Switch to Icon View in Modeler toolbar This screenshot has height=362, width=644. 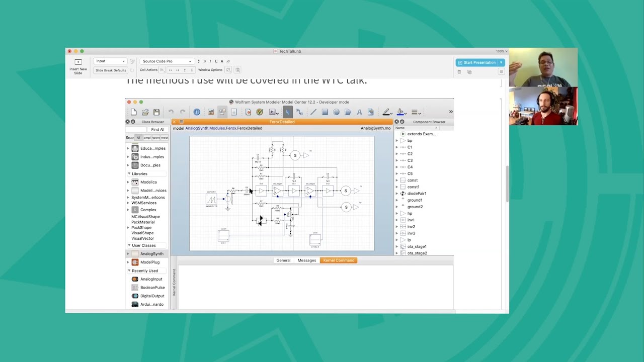[211, 112]
